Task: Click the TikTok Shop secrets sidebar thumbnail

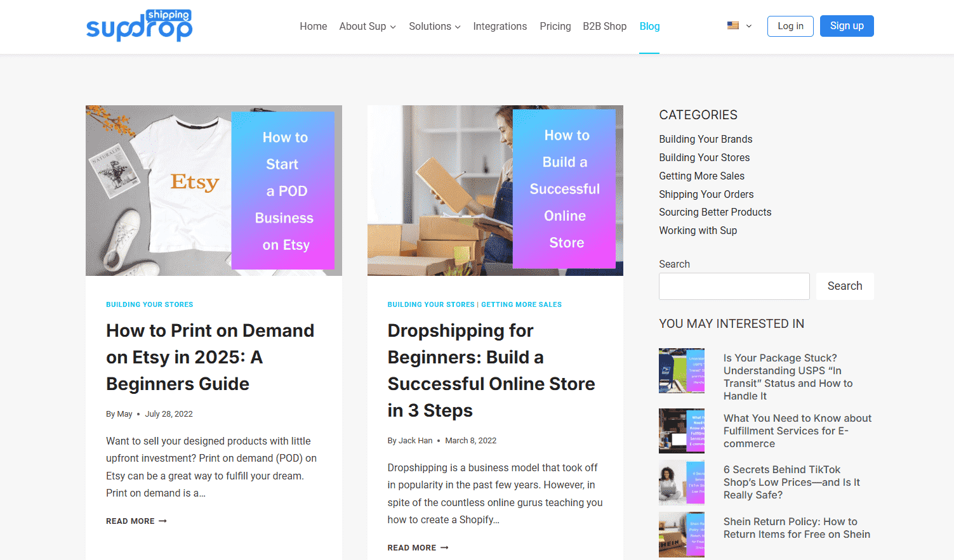Action: pyautogui.click(x=681, y=482)
